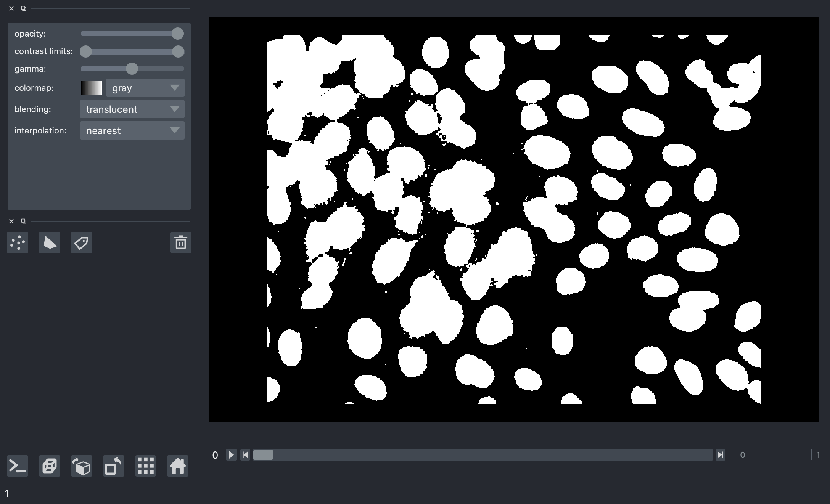This screenshot has height=504, width=830.
Task: Jump to the first frame
Action: 245,455
